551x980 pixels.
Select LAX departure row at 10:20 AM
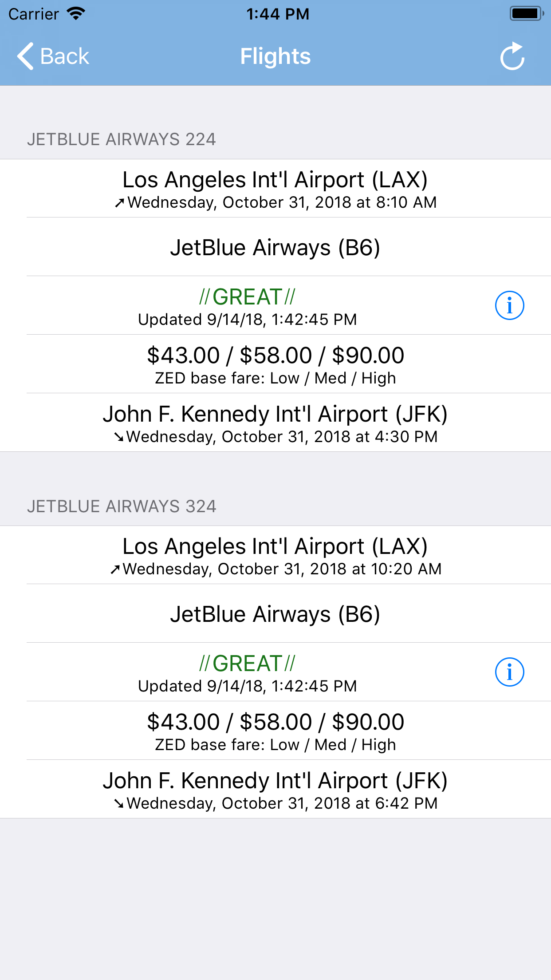pyautogui.click(x=275, y=555)
